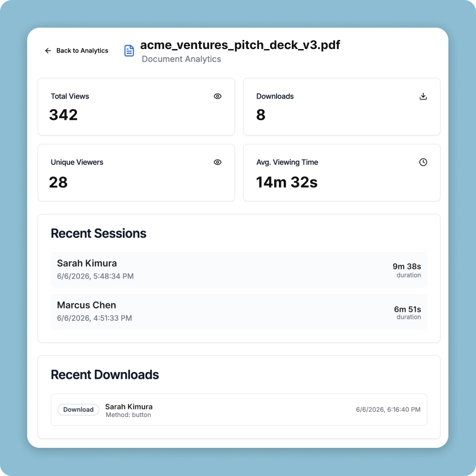Click the Downloads card label
Screen dimensions: 476x476
[x=275, y=96]
